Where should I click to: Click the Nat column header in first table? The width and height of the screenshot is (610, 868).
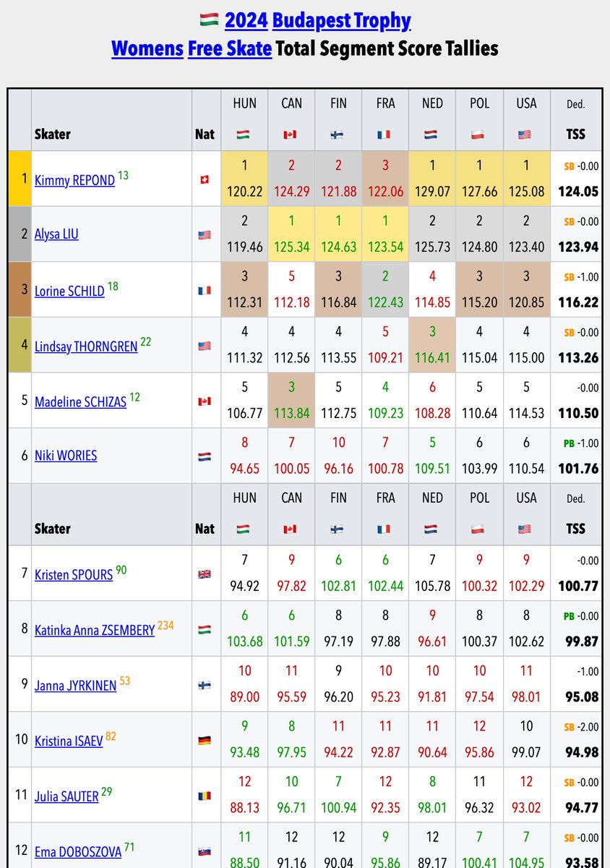[x=205, y=134]
